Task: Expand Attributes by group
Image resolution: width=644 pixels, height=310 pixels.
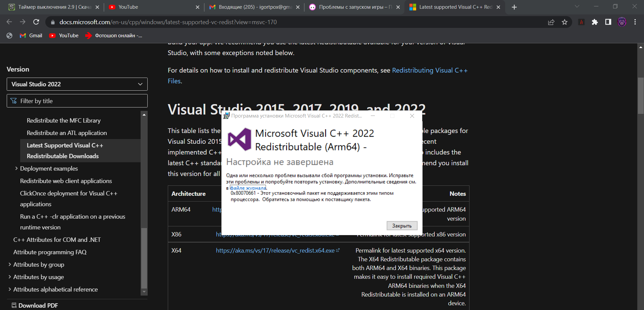Action: (39, 264)
